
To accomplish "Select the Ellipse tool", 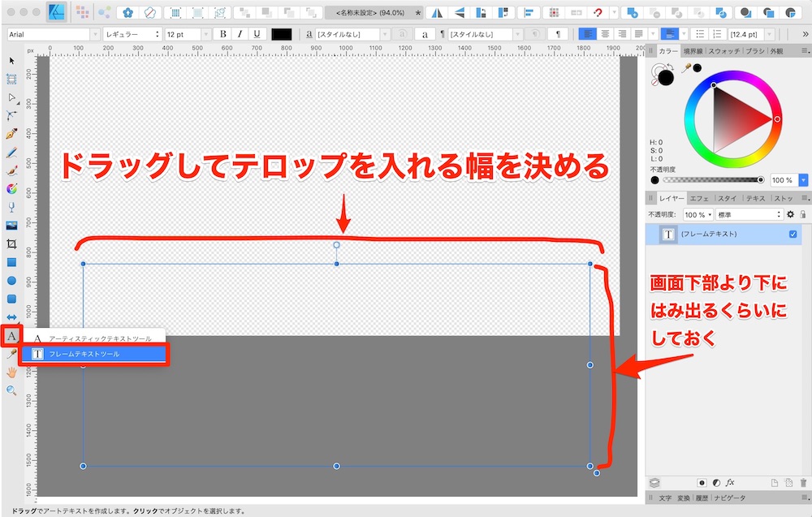I will [x=11, y=281].
